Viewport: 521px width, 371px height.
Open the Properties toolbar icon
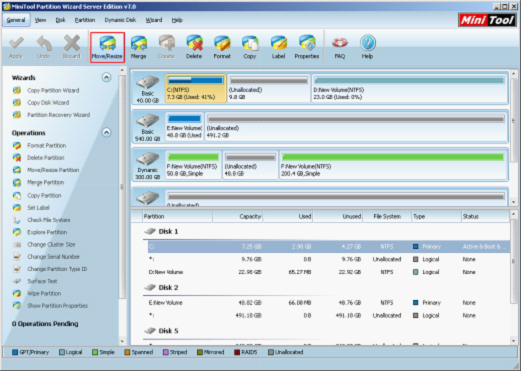307,43
